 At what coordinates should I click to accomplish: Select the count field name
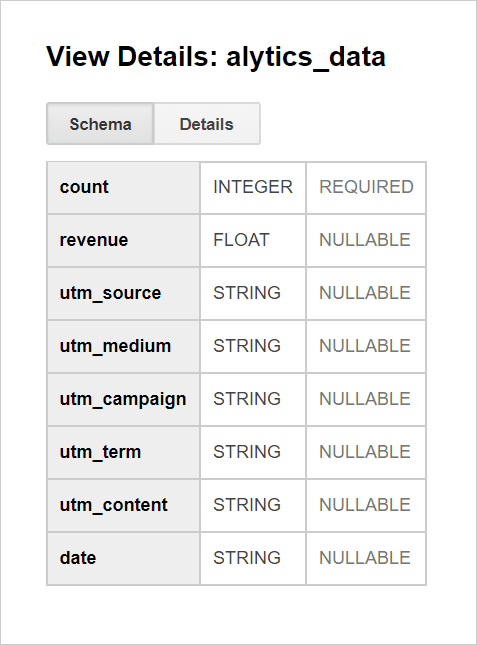coord(84,187)
